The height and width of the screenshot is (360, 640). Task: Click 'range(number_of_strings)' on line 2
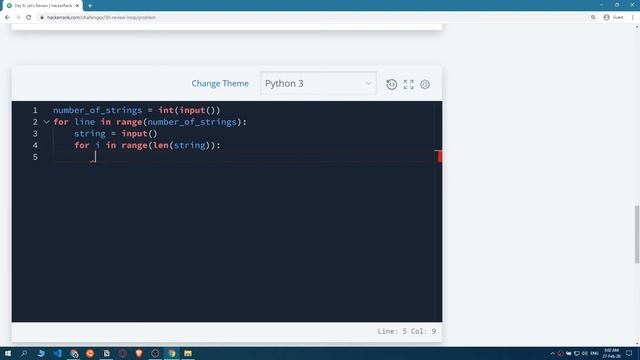click(x=179, y=122)
